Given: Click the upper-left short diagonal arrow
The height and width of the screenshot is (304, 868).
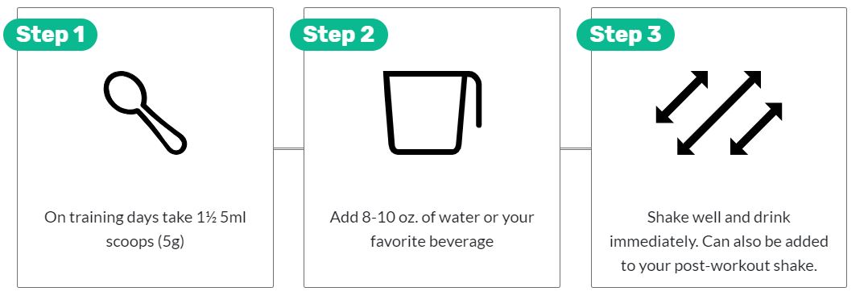Looking at the screenshot, I should pos(682,97).
